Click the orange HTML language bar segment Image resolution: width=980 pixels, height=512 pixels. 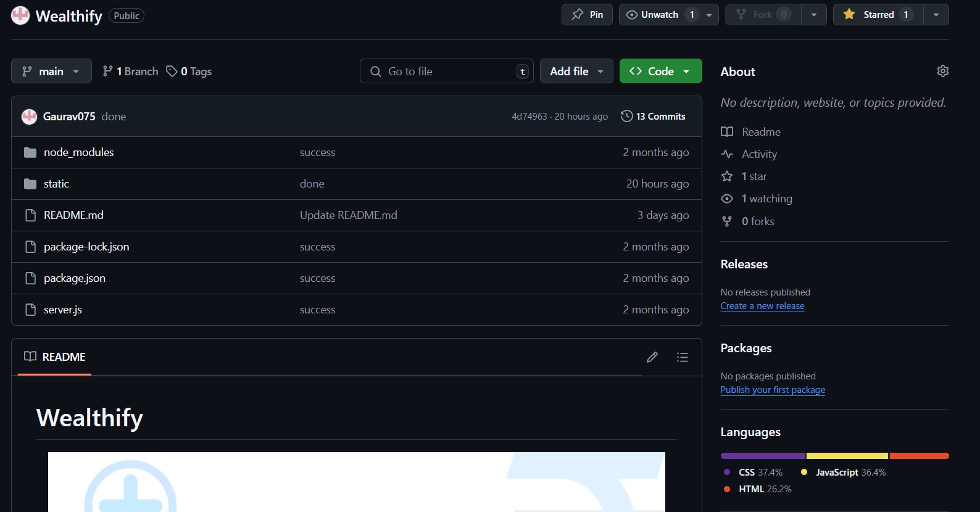coord(920,456)
